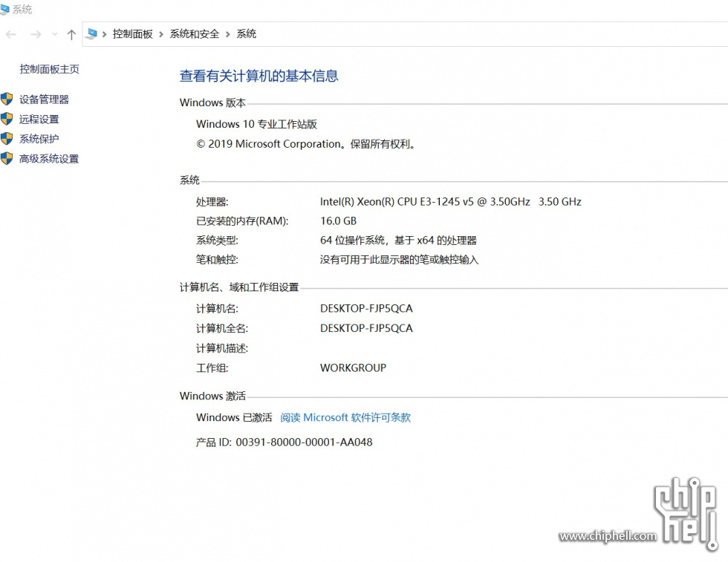Viewport: 728px width, 562px height.
Task: Click shield icon beside 系统保护
Action: (x=7, y=138)
